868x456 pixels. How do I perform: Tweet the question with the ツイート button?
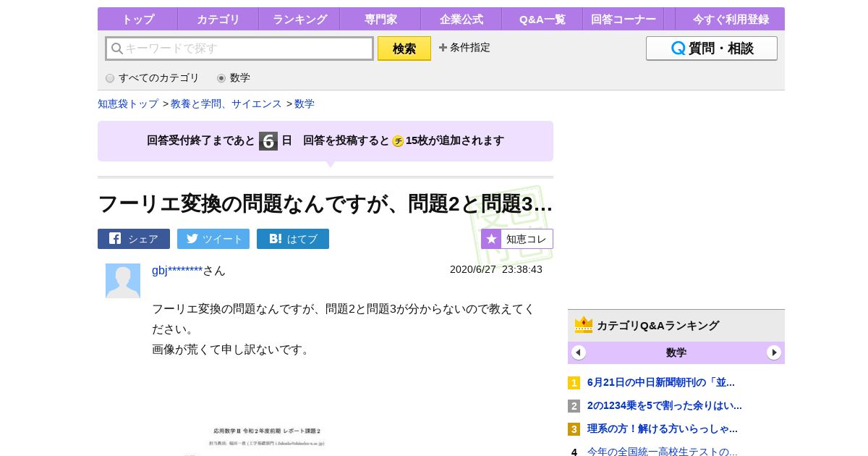pyautogui.click(x=213, y=239)
